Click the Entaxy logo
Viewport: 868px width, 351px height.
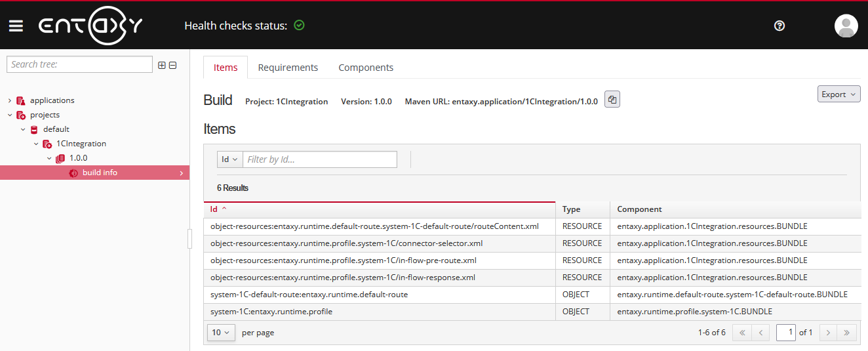(90, 26)
